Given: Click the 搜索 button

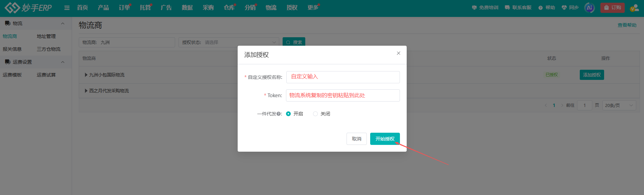Looking at the screenshot, I should 294,42.
